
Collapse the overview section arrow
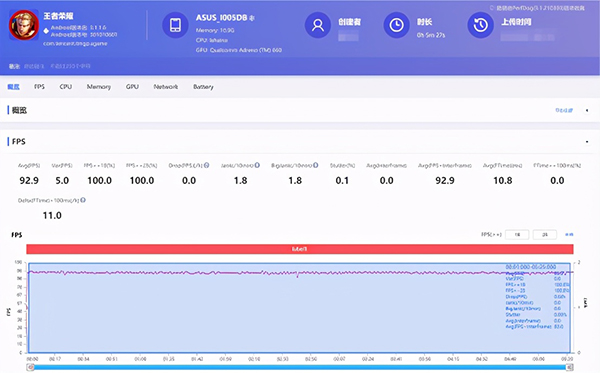(587, 110)
